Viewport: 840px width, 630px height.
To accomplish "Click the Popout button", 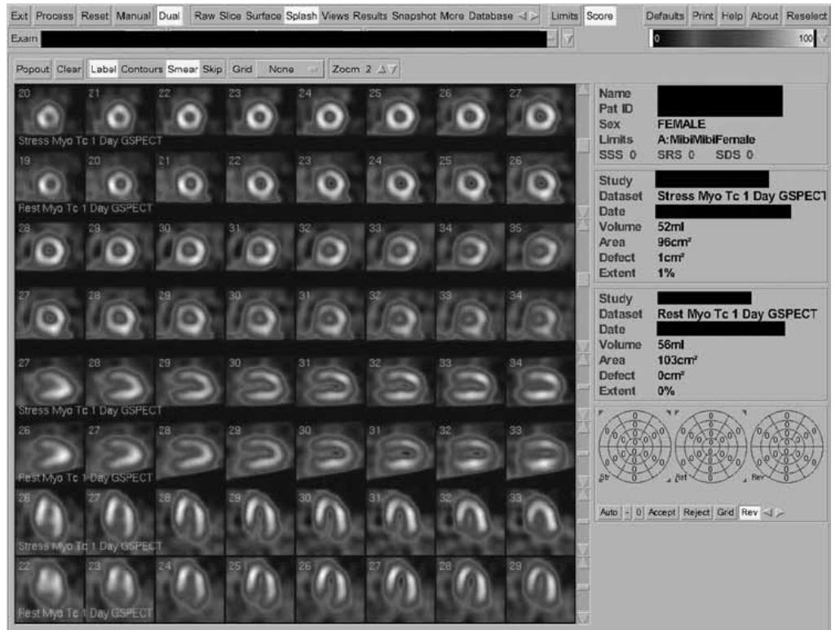I will click(x=34, y=69).
